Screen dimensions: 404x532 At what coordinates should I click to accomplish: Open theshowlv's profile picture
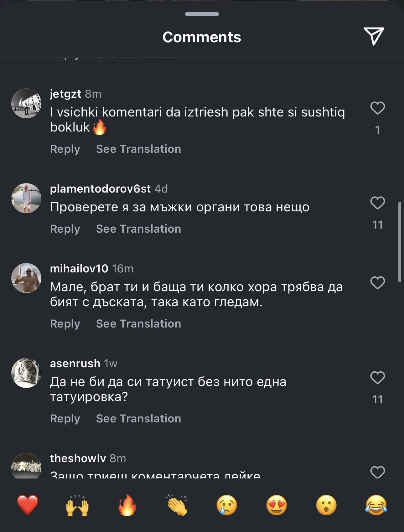click(x=26, y=467)
